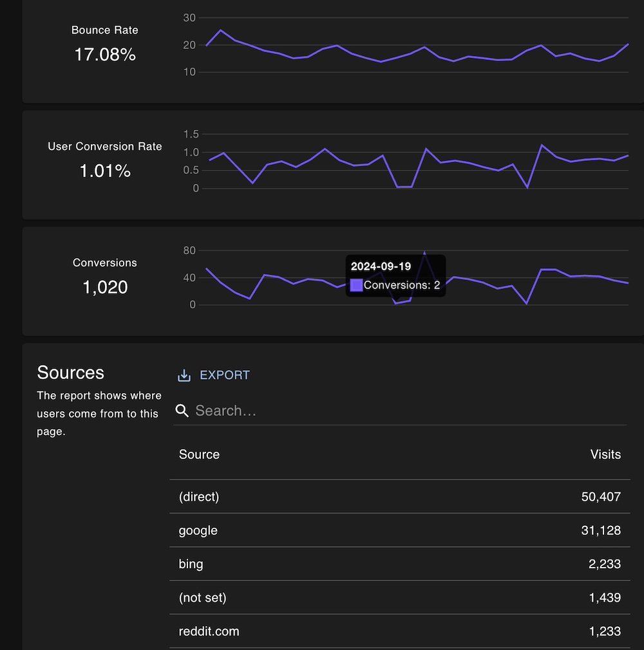
Task: Select the (direct) source row
Action: click(199, 497)
